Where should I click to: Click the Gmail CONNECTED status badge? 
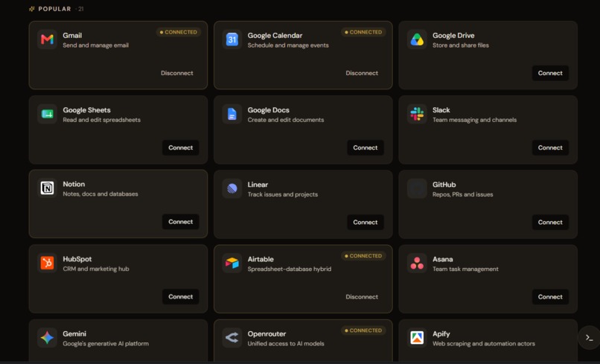179,32
